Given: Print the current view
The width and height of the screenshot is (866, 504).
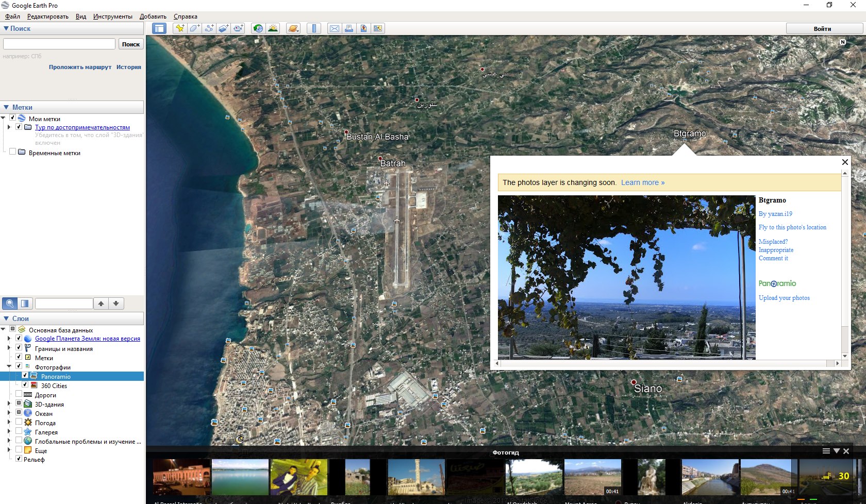Looking at the screenshot, I should (349, 28).
